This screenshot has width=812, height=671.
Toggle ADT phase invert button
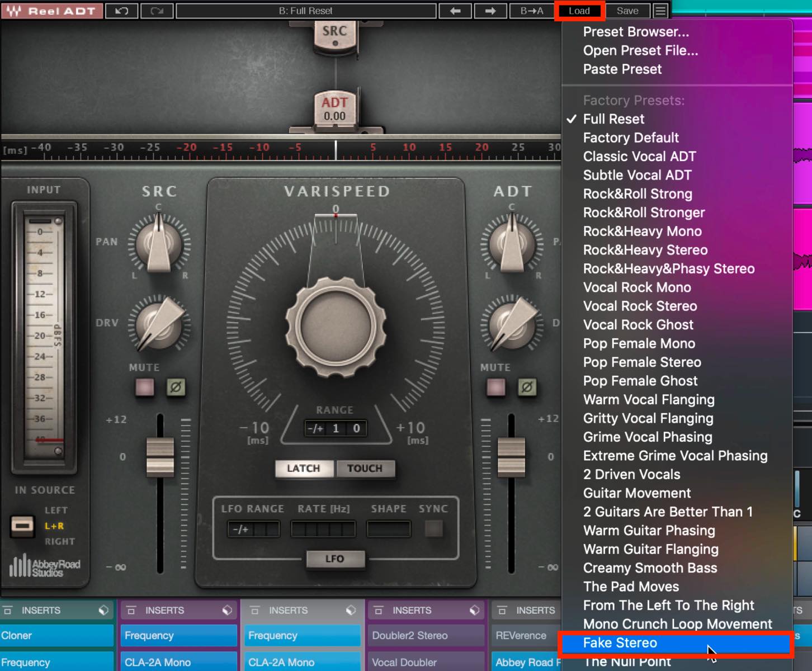[x=527, y=387]
